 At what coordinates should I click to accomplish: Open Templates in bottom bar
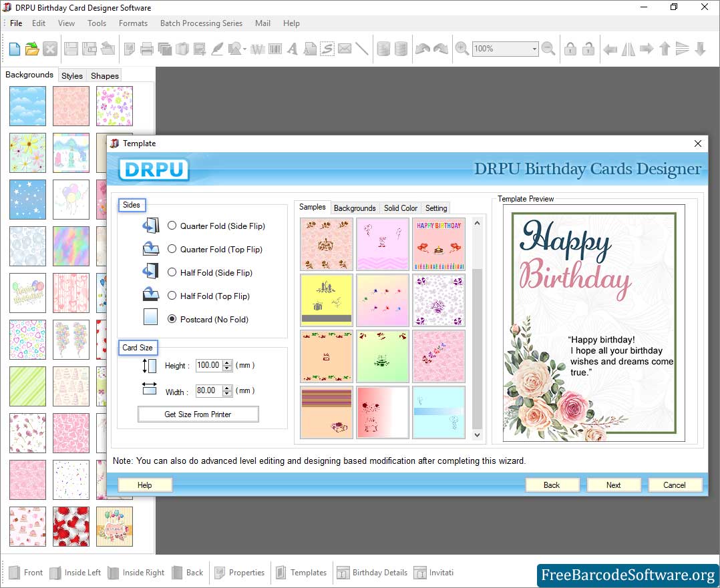click(301, 573)
